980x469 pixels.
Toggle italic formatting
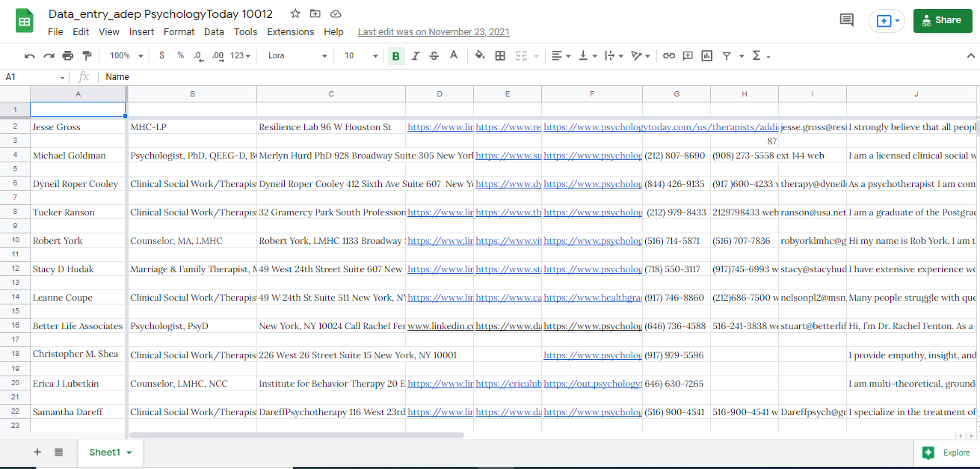coord(414,55)
